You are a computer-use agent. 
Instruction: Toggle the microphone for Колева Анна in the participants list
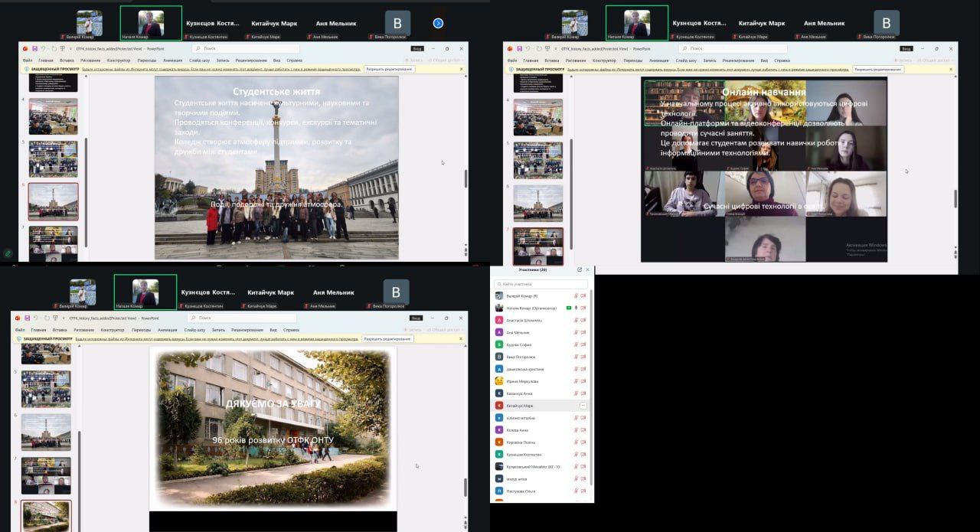(x=575, y=430)
